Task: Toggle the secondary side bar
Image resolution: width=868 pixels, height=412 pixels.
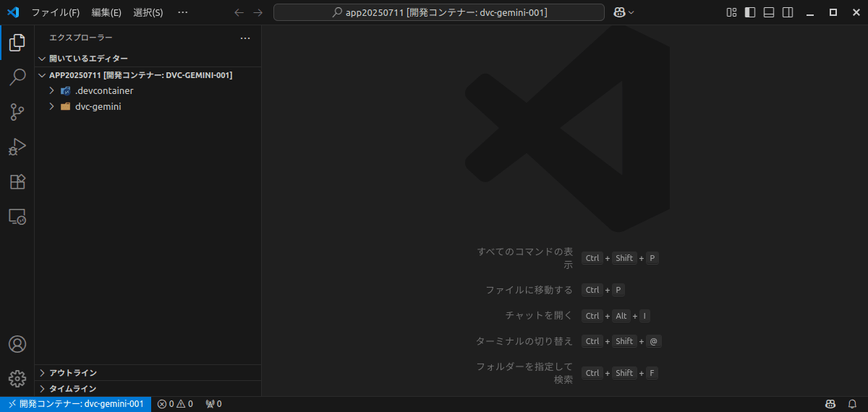Action: [x=788, y=12]
